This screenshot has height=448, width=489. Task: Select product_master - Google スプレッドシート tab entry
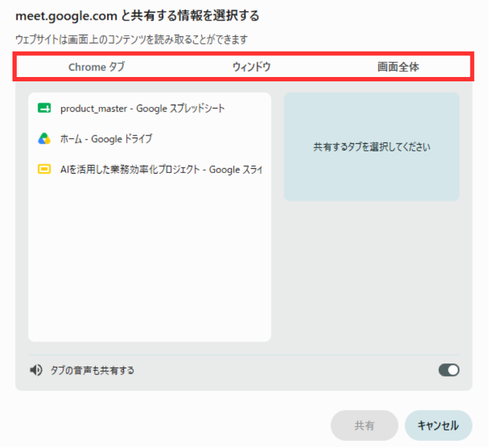coord(150,108)
